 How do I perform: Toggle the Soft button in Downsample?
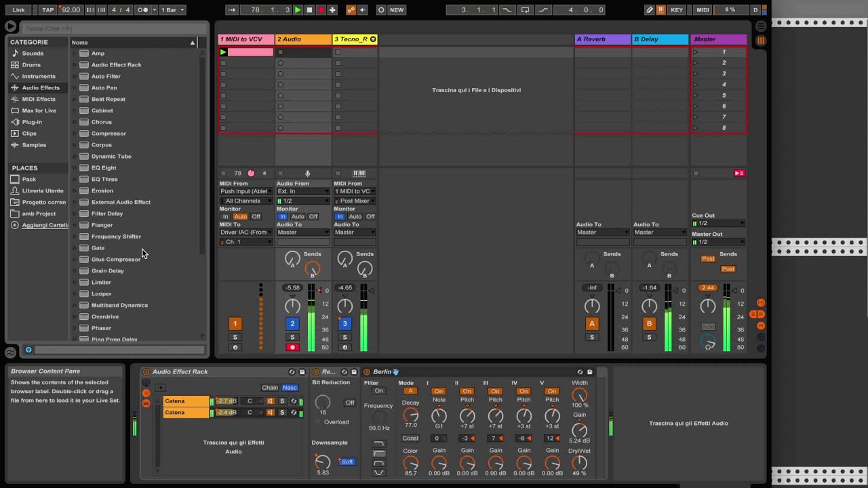pyautogui.click(x=347, y=462)
